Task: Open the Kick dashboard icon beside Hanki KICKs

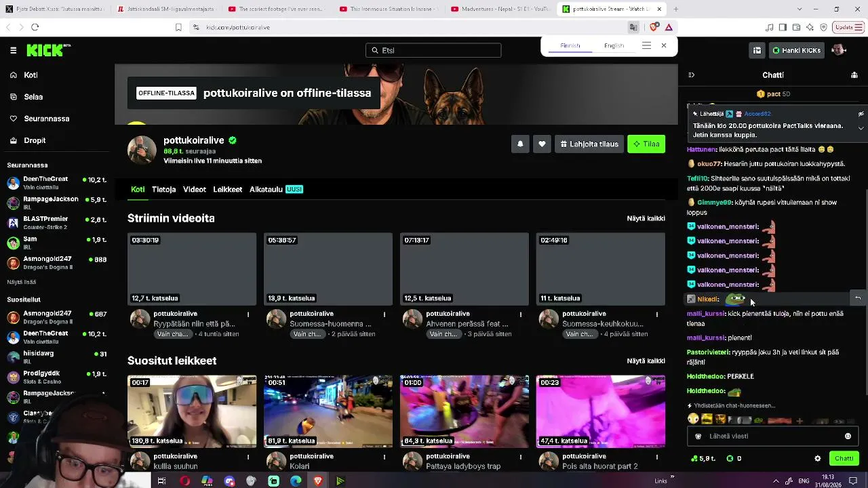Action: pos(757,50)
